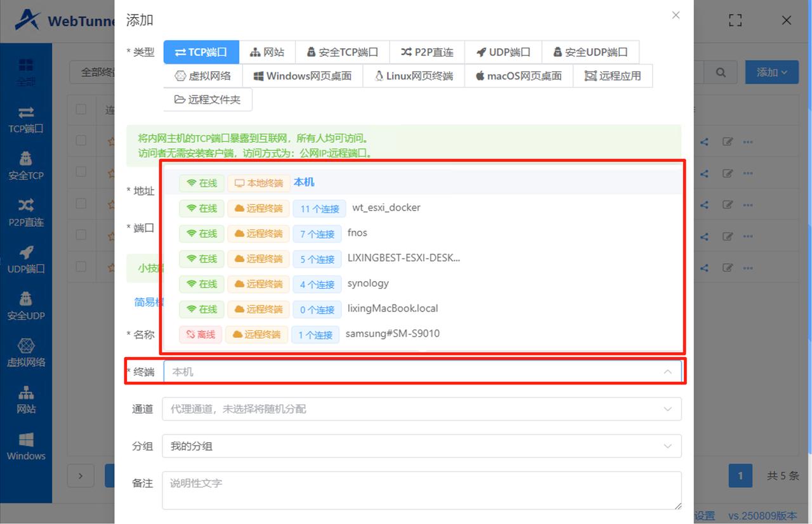Image resolution: width=812 pixels, height=524 pixels.
Task: Open UDP端口 in the left sidebar
Action: point(26,259)
